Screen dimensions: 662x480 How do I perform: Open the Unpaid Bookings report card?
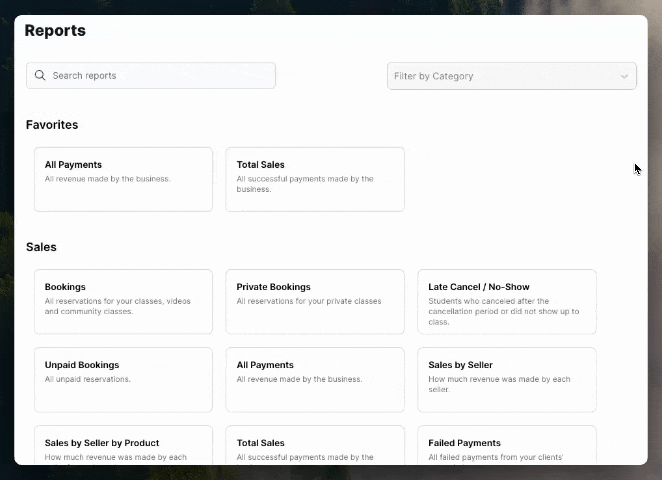[123, 380]
